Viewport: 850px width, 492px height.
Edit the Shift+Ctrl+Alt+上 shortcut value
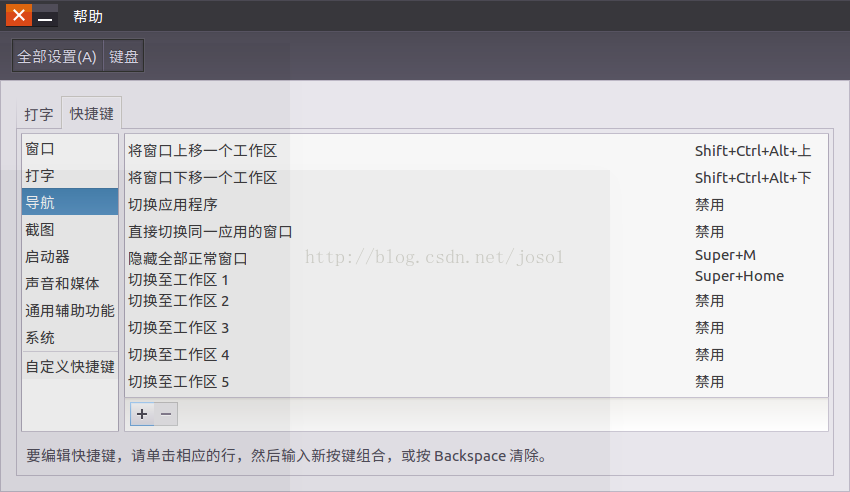(x=753, y=151)
